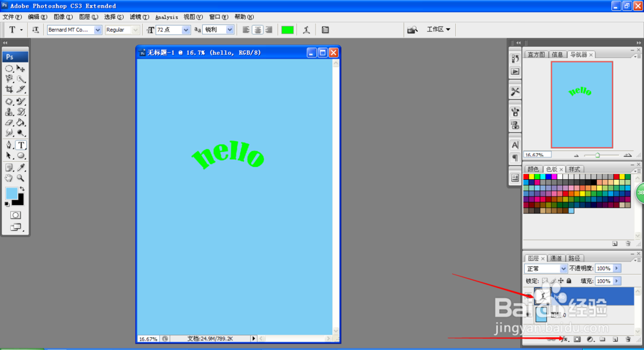The height and width of the screenshot is (350, 644).
Task: Toggle Quick Mask mode
Action: click(x=15, y=215)
